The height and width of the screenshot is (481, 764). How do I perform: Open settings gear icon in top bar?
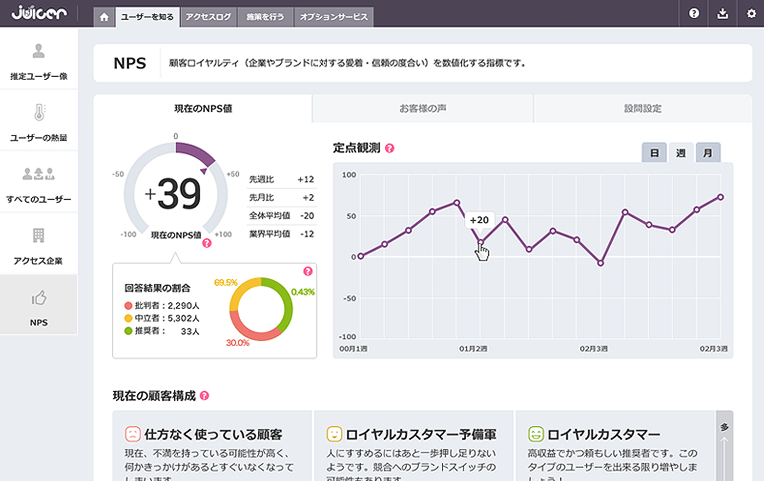tap(751, 13)
